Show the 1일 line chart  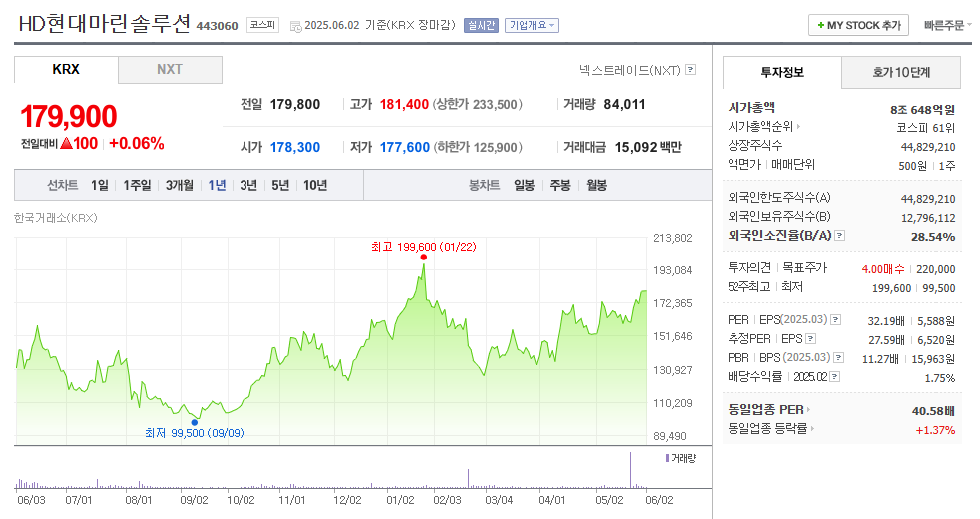click(100, 185)
